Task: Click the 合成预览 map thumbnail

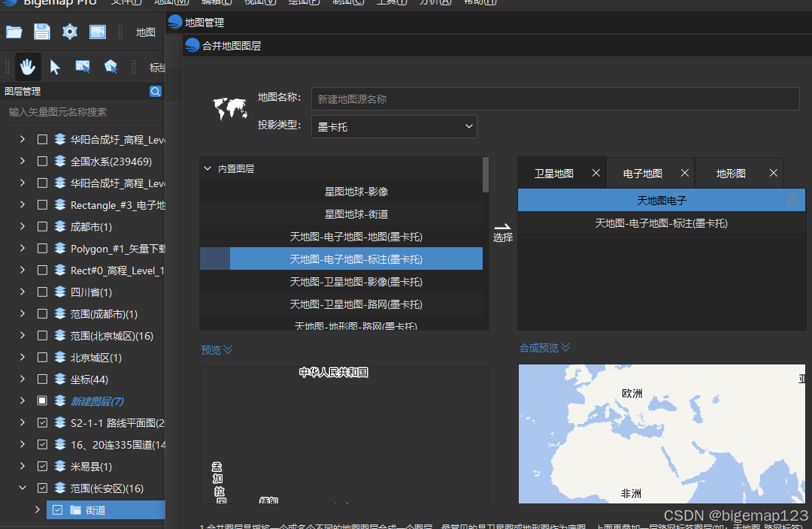Action: click(x=662, y=434)
